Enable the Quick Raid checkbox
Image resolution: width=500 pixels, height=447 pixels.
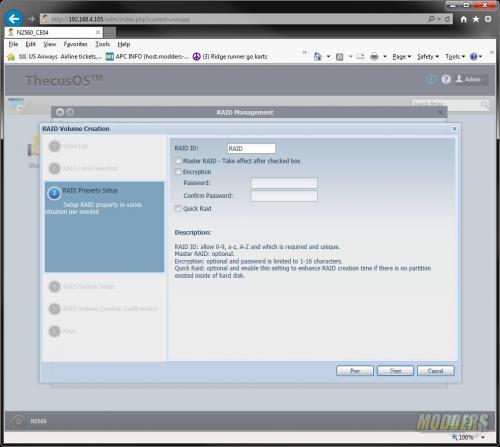pos(178,209)
